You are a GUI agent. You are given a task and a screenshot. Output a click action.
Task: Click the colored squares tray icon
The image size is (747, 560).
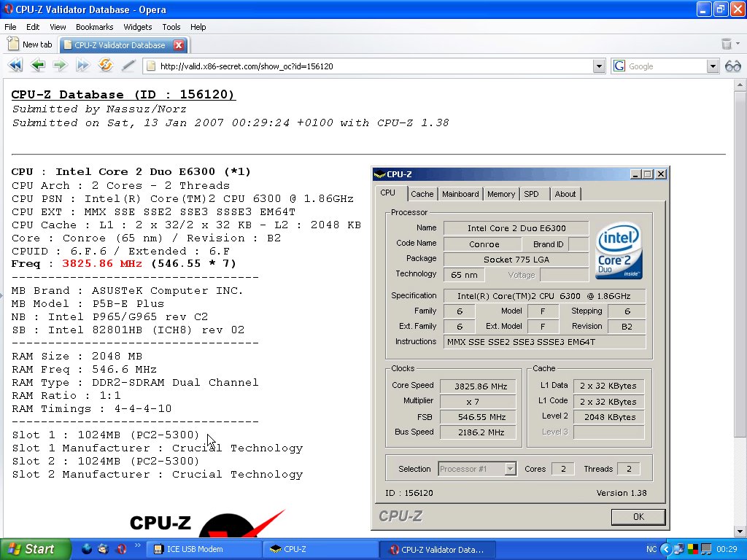coord(692,550)
